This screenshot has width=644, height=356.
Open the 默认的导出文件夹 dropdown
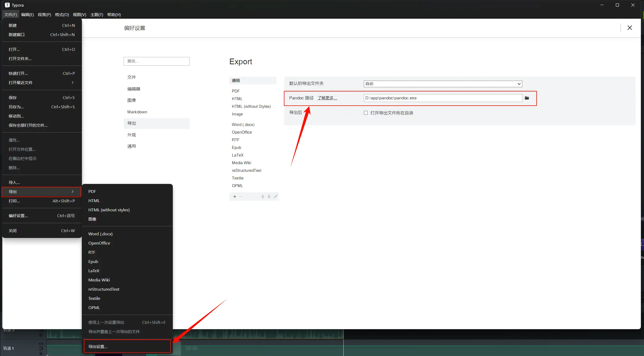tap(443, 84)
